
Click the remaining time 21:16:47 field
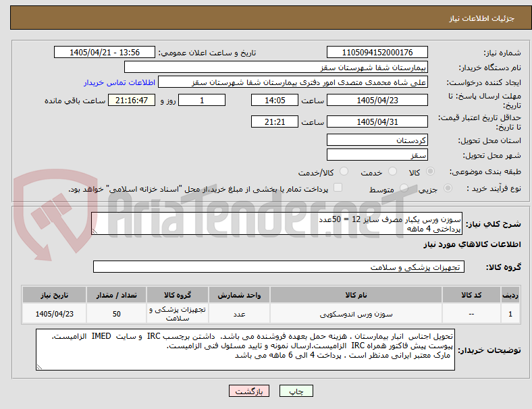(x=132, y=101)
